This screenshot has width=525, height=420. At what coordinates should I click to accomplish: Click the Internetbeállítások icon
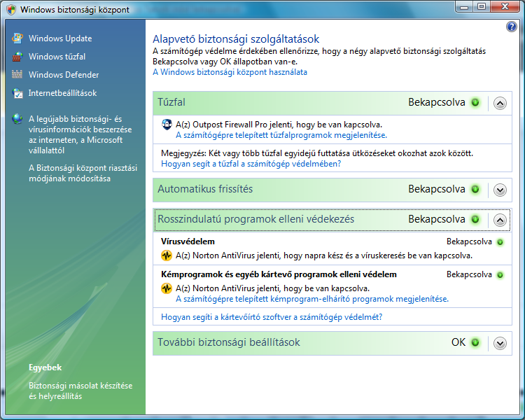point(17,93)
